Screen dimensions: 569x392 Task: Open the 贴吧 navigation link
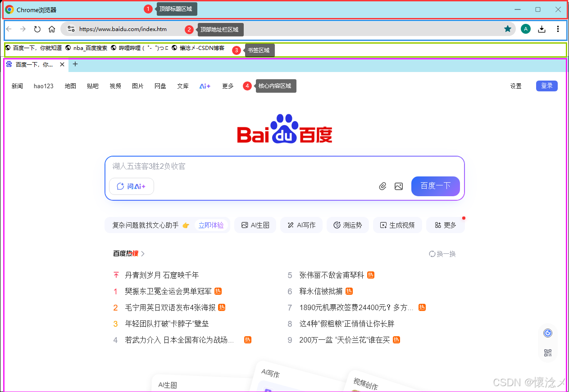pos(93,86)
